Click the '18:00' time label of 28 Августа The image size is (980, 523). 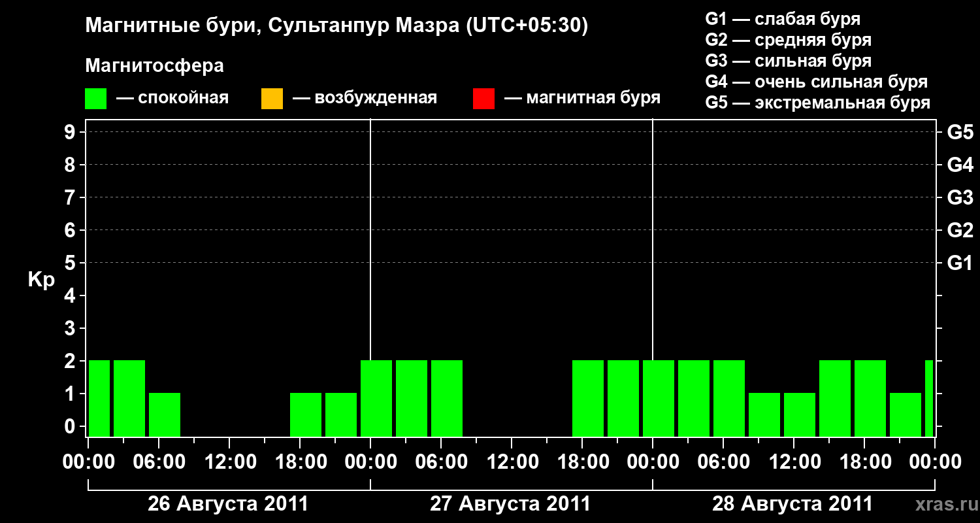tap(865, 462)
